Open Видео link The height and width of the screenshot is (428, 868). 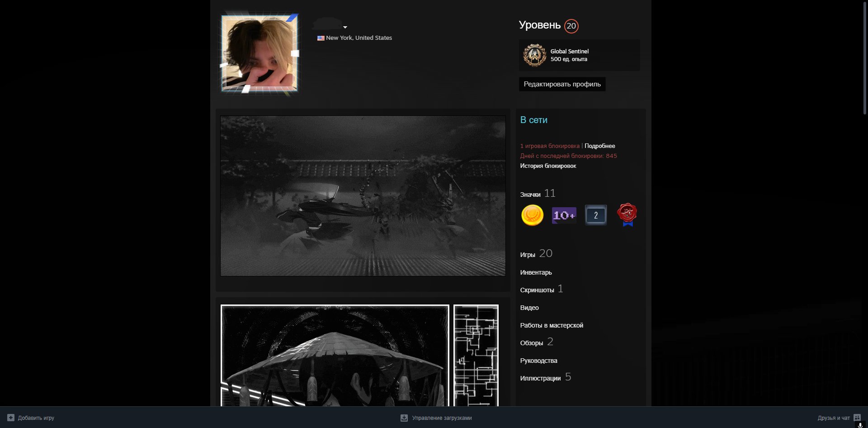coord(529,308)
